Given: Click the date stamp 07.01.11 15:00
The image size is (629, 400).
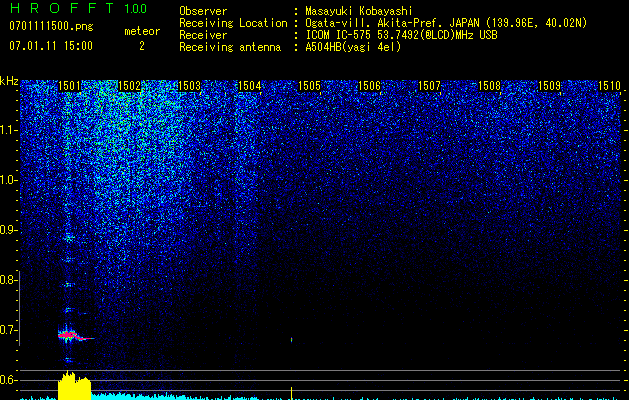Looking at the screenshot, I should 51,46.
